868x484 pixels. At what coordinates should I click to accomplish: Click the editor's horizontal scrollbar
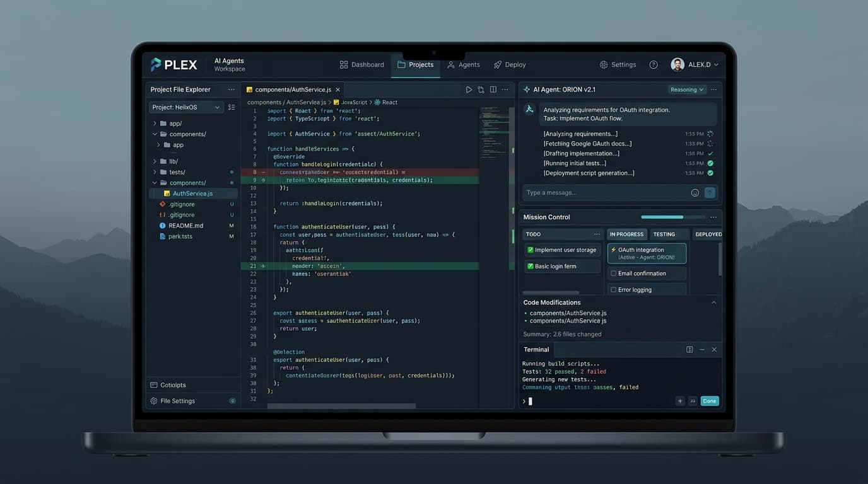point(341,406)
